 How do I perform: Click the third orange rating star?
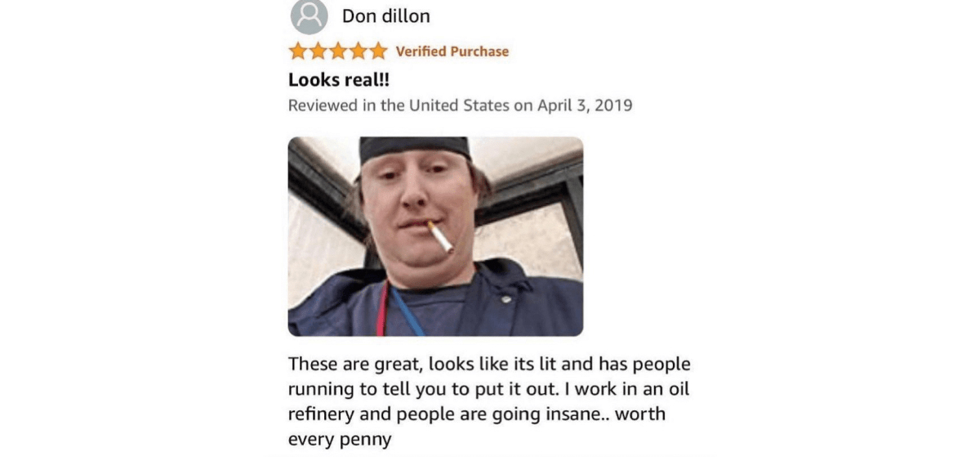(338, 52)
